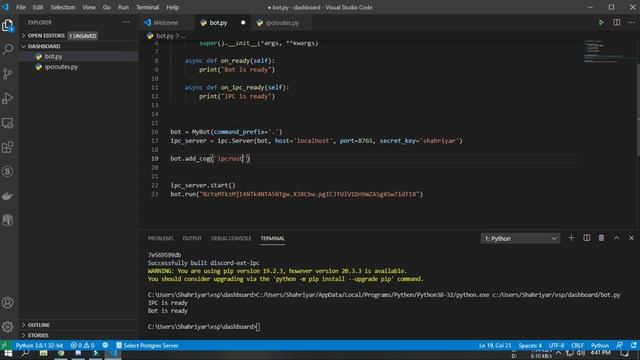Switch to the Debug Console panel tab
This screenshot has height=360, width=640.
tap(231, 238)
